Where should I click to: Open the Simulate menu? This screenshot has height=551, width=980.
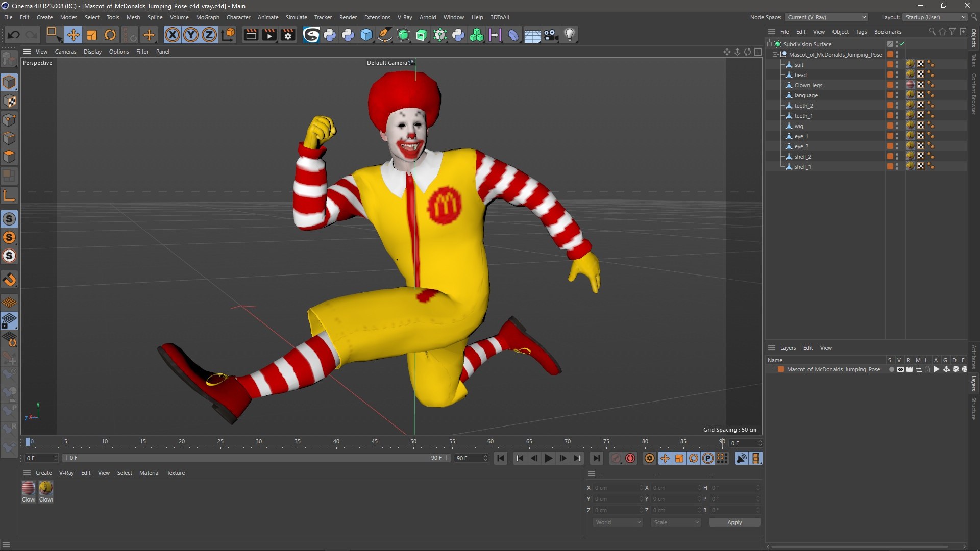(x=296, y=17)
